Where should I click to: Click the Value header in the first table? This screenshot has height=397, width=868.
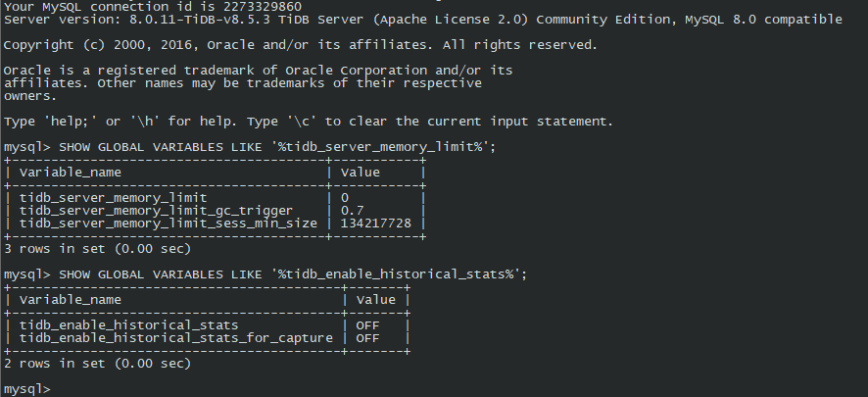click(x=361, y=173)
